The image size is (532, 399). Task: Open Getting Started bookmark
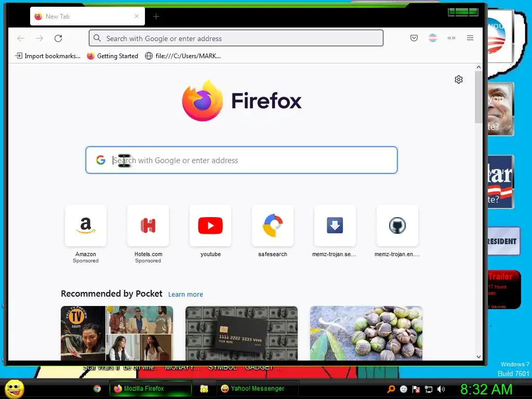point(113,56)
